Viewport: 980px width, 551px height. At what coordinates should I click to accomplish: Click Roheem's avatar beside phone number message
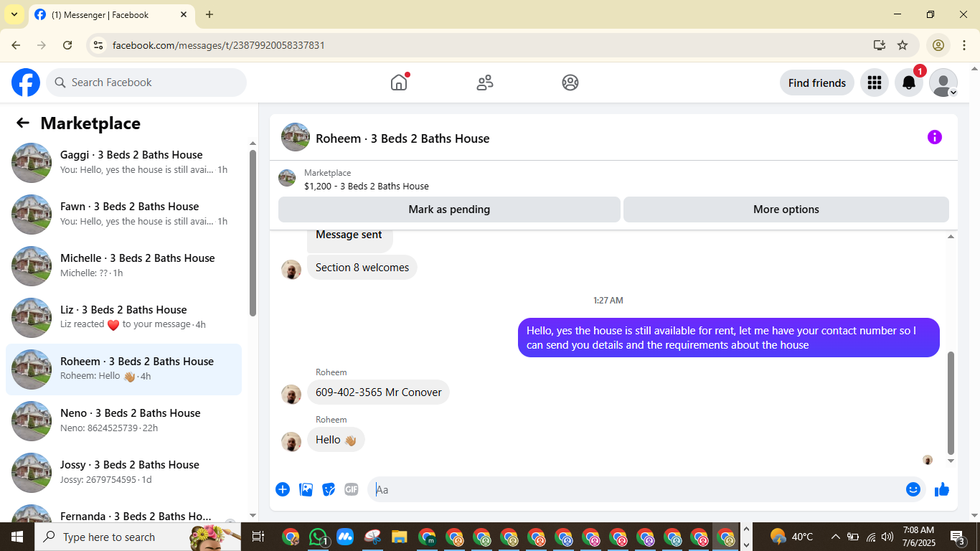[291, 394]
